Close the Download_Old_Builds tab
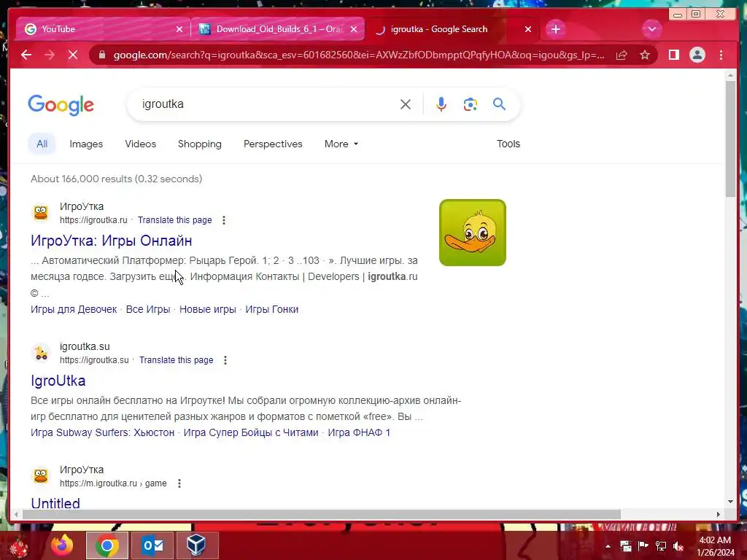This screenshot has height=560, width=747. click(354, 29)
